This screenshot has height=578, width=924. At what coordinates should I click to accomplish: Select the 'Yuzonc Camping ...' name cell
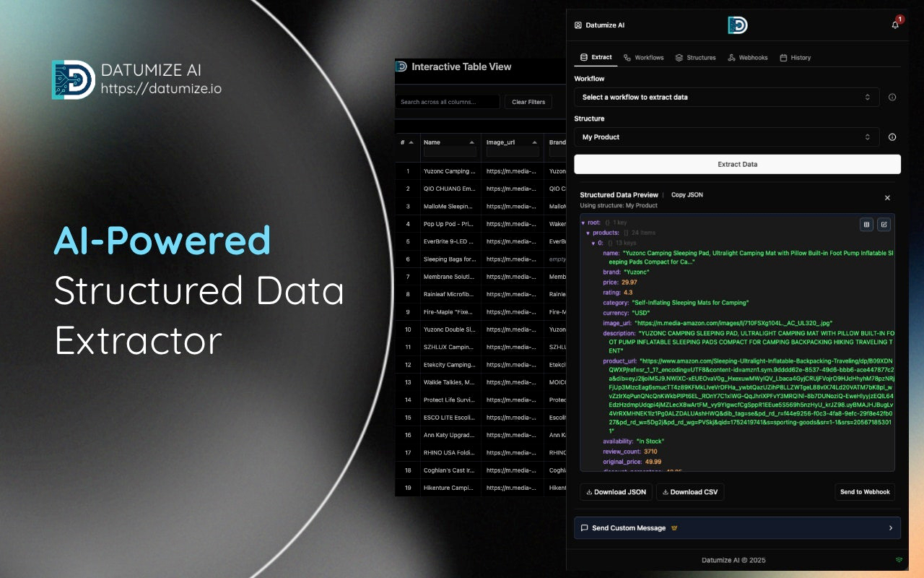pos(450,171)
